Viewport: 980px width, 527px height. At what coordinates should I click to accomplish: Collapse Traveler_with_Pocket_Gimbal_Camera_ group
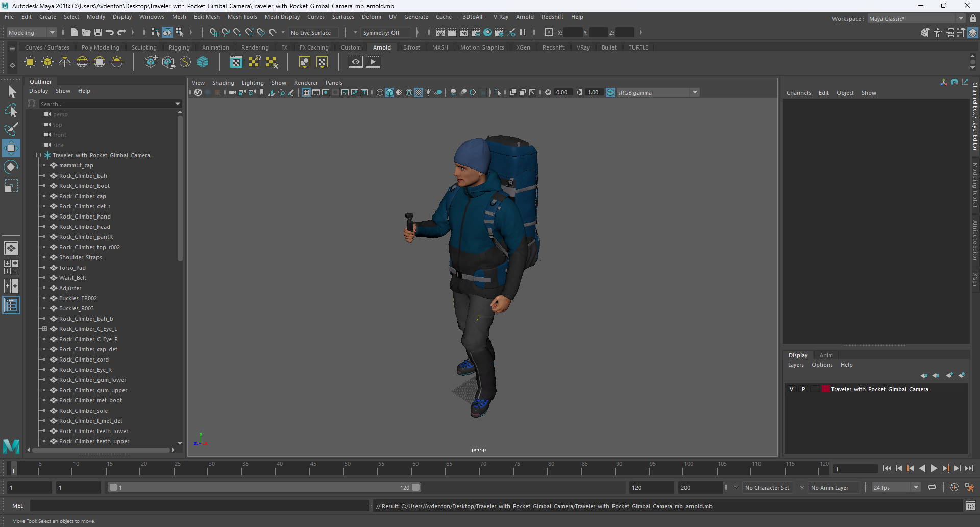point(38,155)
